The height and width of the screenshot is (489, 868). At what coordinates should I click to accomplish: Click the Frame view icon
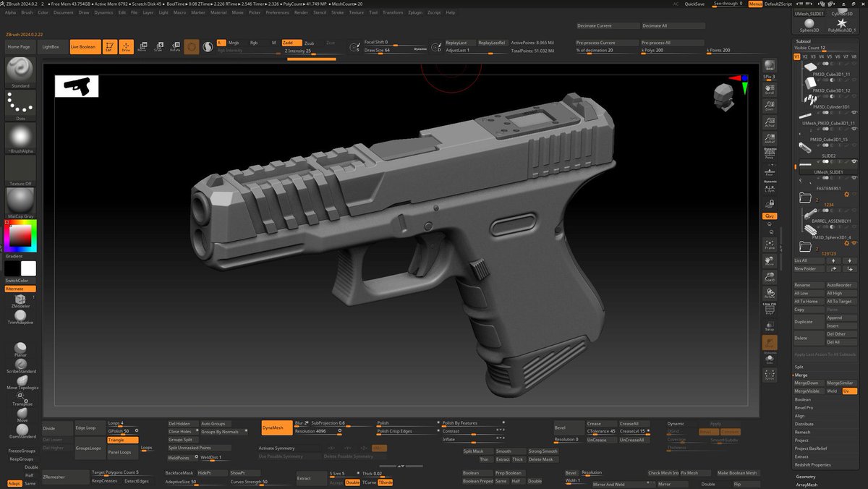(x=770, y=244)
